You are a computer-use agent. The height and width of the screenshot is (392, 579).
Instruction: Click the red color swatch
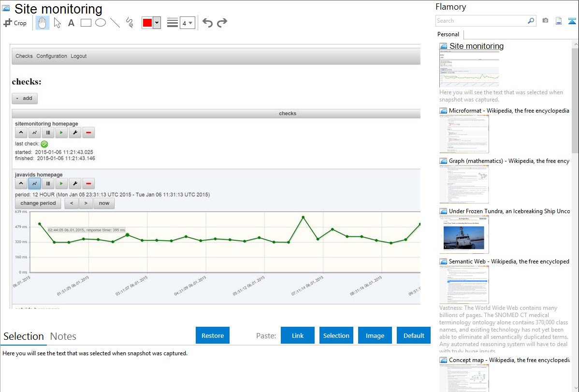coord(147,23)
